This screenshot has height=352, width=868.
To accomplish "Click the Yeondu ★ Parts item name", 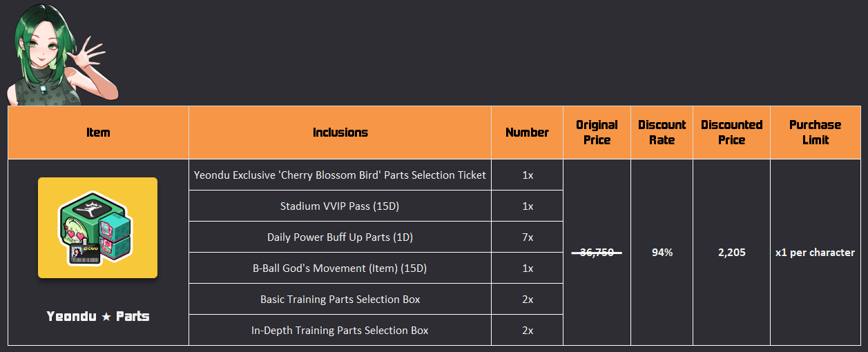I will [x=98, y=317].
